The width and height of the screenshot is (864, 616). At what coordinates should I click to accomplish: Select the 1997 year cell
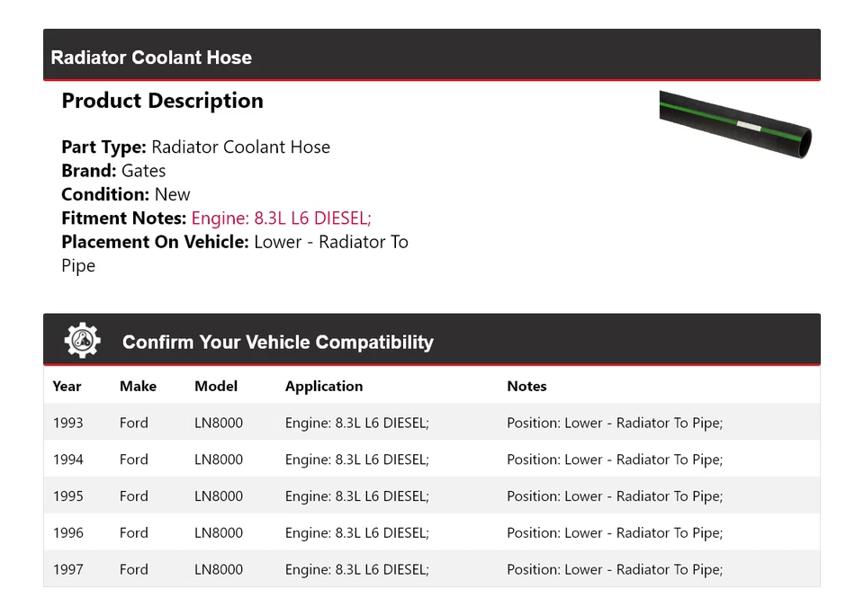coord(67,569)
